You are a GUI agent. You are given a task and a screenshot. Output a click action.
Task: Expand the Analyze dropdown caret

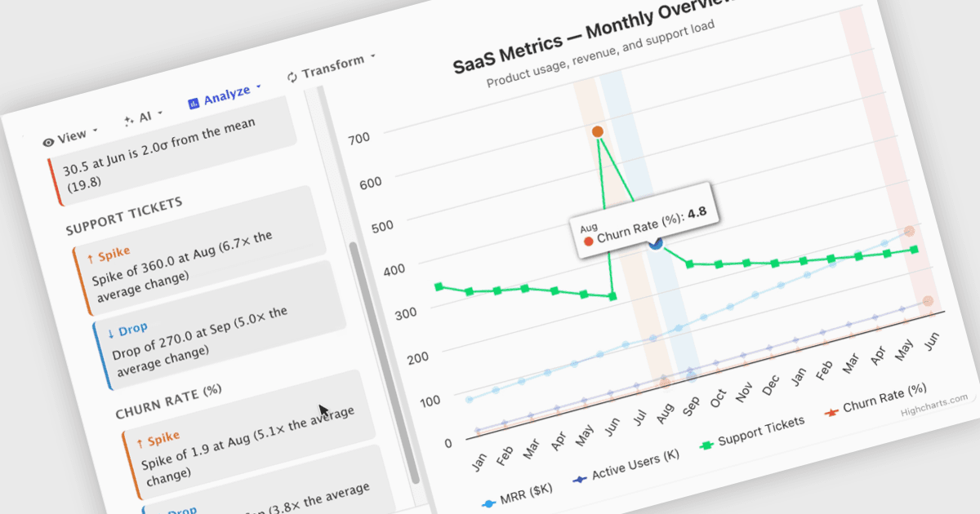click(x=258, y=86)
